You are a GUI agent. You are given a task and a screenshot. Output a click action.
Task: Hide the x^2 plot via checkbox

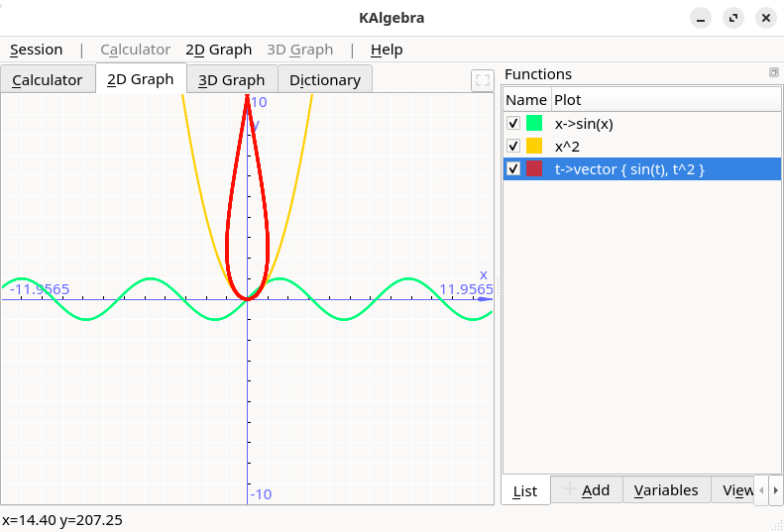coord(513,146)
